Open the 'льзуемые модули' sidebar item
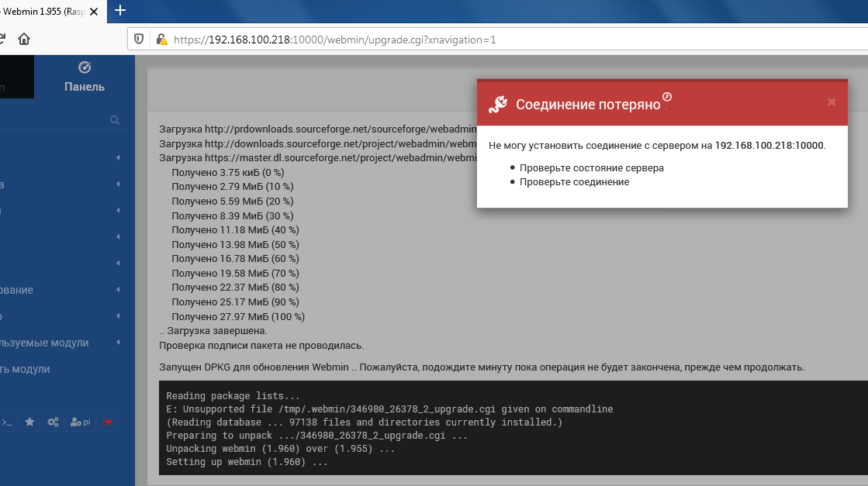This screenshot has width=868, height=486. click(x=44, y=343)
